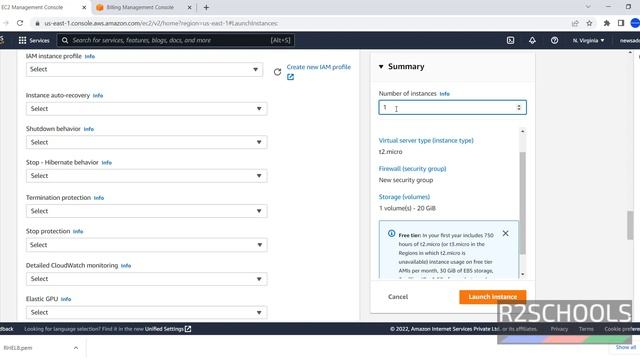This screenshot has width=640, height=360.
Task: Click the Summary scrollbar down arrow
Action: pyautogui.click(x=522, y=274)
